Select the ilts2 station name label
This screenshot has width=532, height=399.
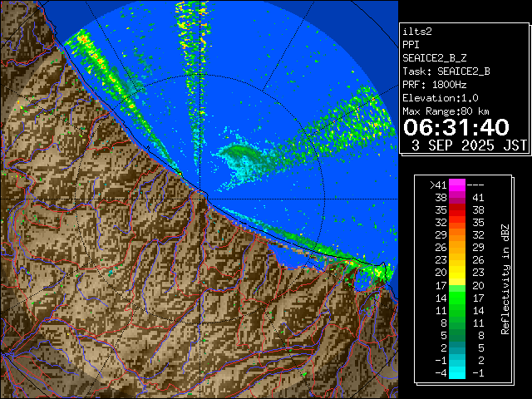(x=417, y=32)
